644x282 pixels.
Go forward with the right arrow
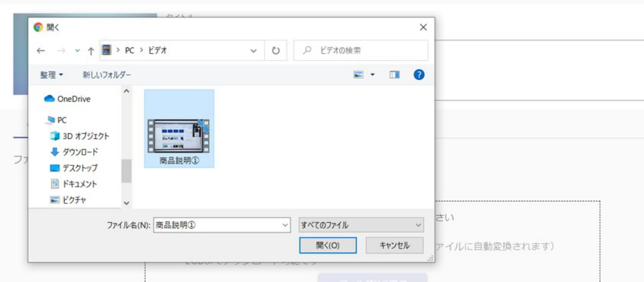click(61, 51)
